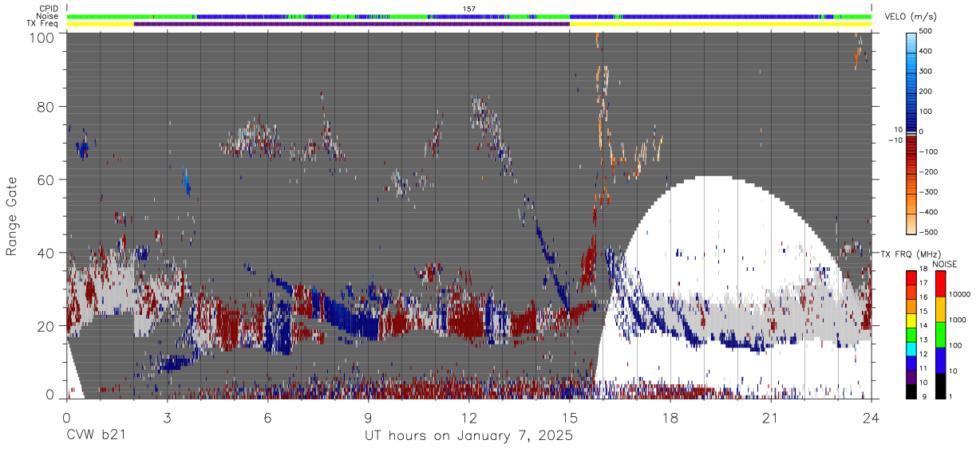
Task: Click the range gate 20 tick label
Action: point(45,325)
